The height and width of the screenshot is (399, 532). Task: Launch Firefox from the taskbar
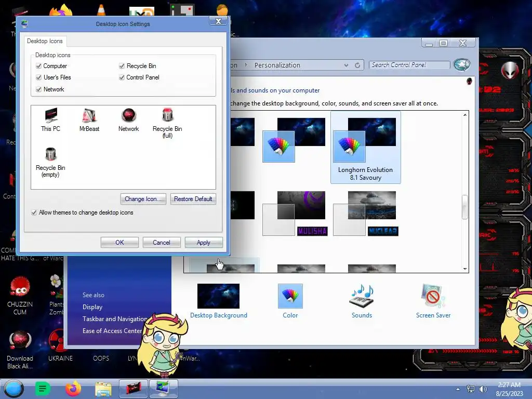pyautogui.click(x=73, y=389)
